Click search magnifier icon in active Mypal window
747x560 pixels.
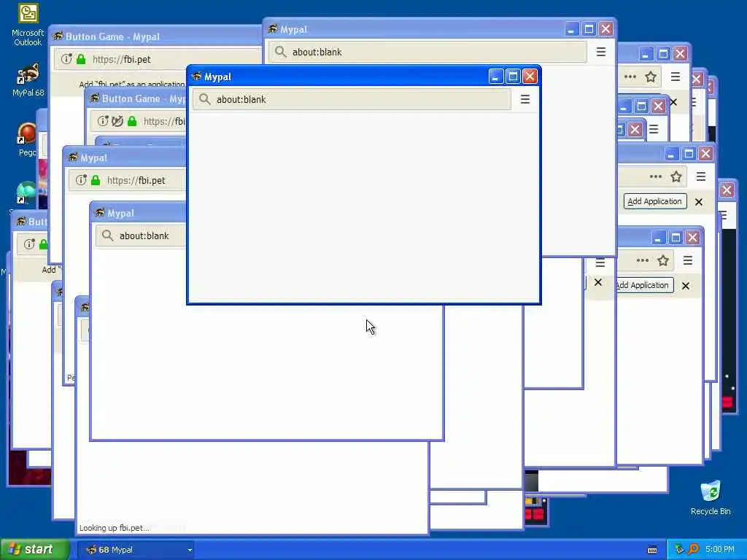coord(205,99)
